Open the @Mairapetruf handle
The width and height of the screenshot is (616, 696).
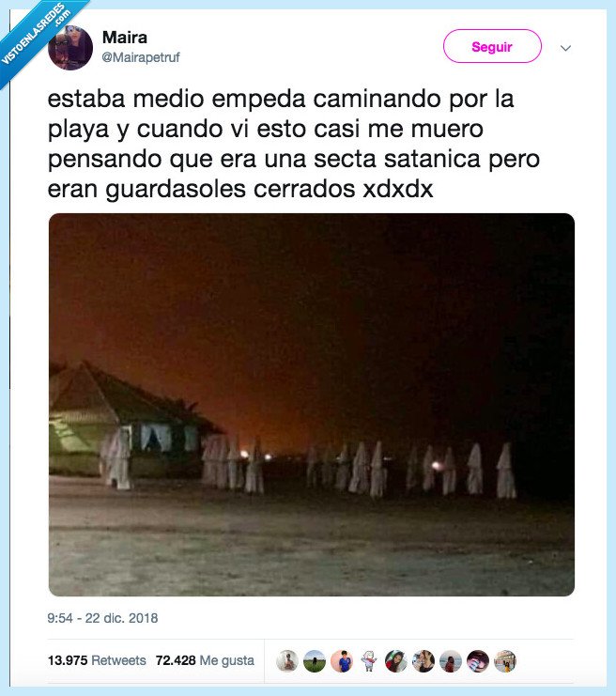141,57
